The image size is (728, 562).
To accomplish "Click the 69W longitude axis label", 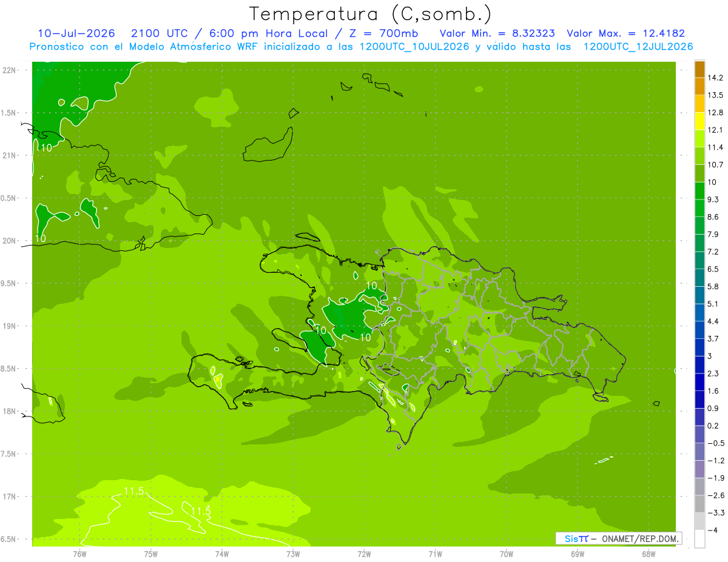I will point(577,554).
